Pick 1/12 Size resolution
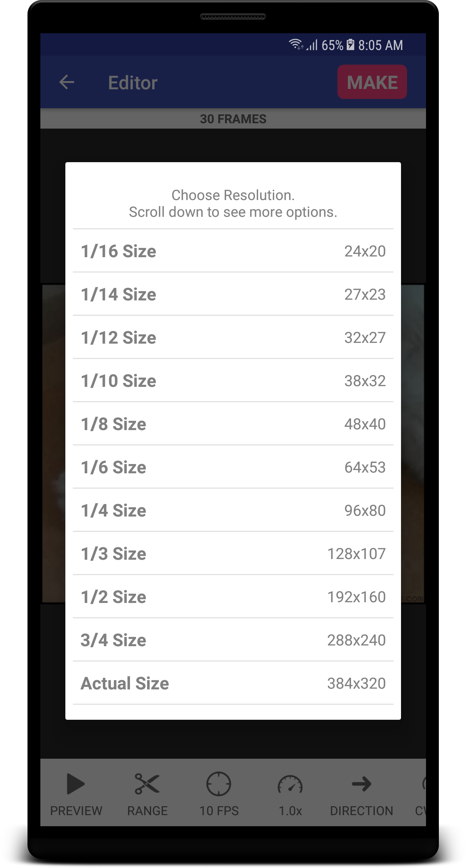Screen dimensions: 466x868 click(x=233, y=338)
